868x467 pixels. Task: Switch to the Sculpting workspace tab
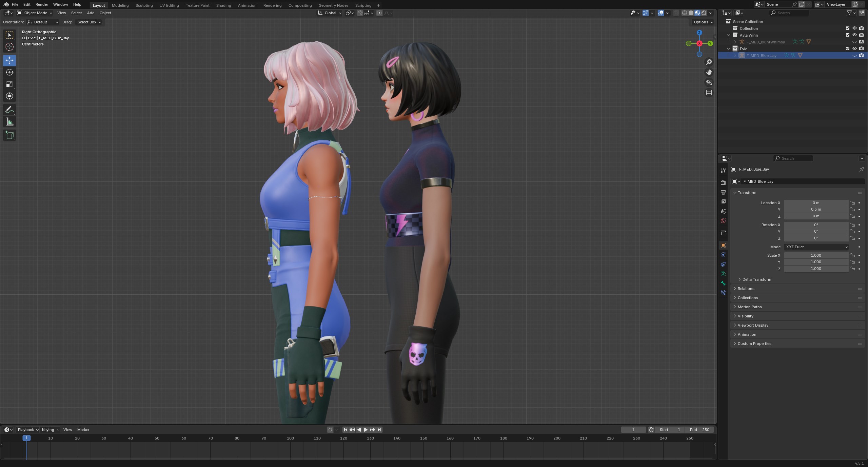point(144,5)
